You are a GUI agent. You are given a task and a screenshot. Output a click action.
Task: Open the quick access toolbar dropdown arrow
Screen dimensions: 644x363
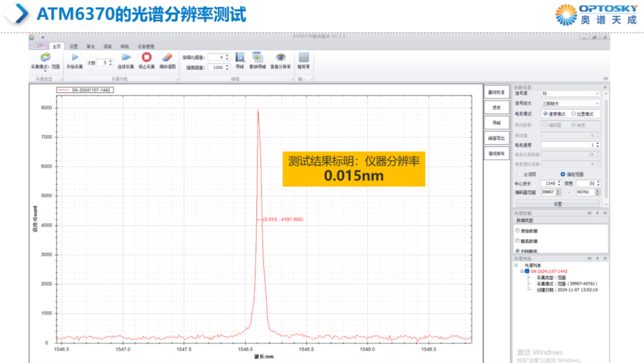coord(43,38)
